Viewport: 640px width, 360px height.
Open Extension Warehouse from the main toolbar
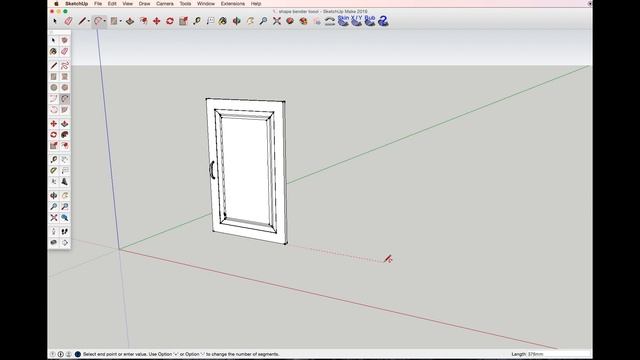pos(303,21)
